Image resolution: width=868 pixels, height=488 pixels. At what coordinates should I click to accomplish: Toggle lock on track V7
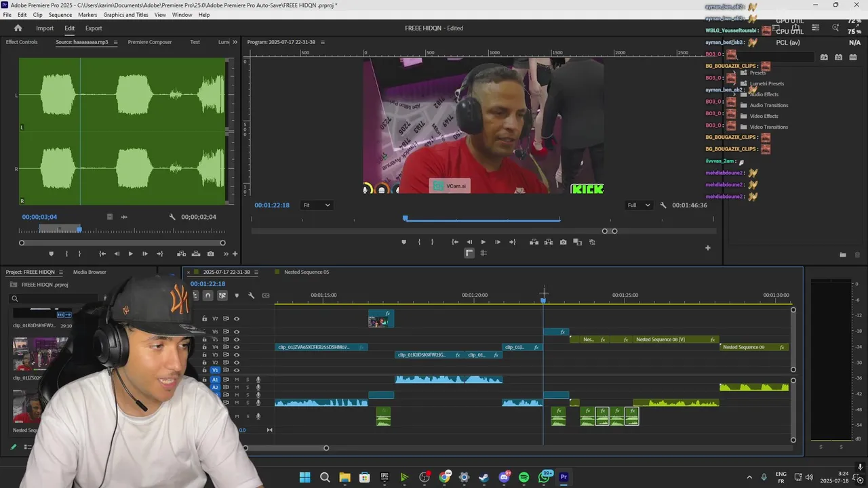click(205, 319)
